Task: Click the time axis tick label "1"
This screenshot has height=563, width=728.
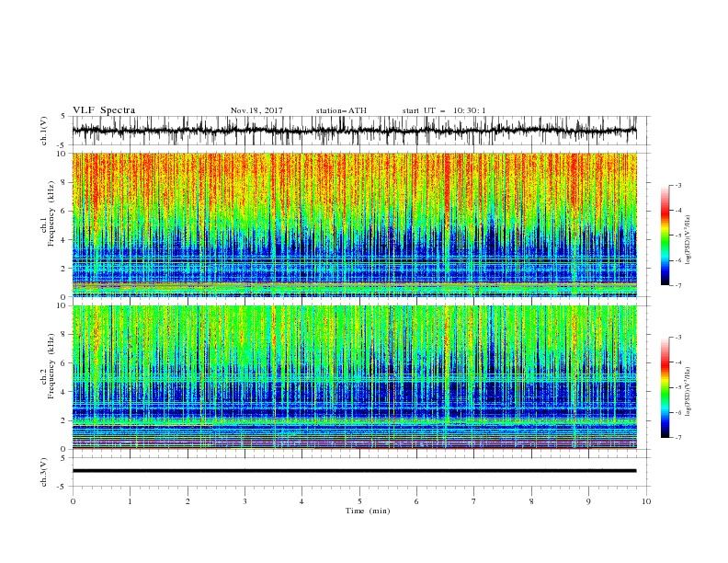Action: [130, 501]
